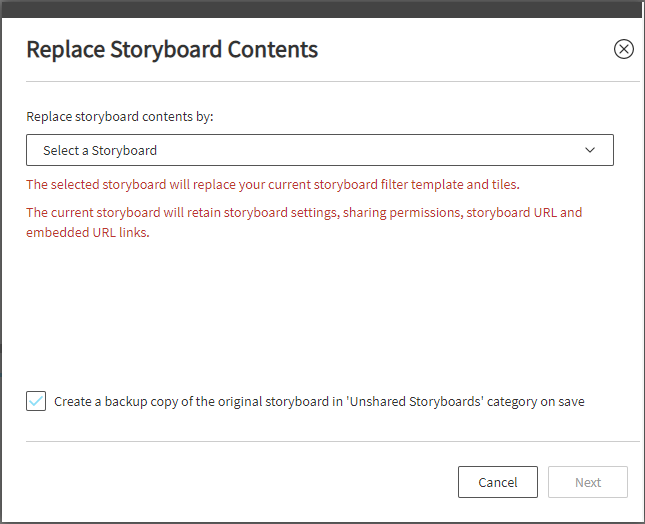Click the 'embedded URL links' red text line
Image resolution: width=645 pixels, height=524 pixels.
click(87, 232)
